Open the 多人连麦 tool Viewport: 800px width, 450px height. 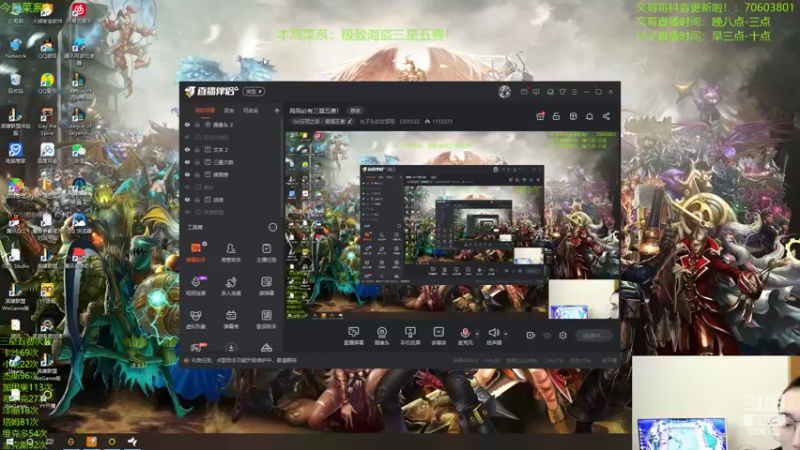click(231, 286)
